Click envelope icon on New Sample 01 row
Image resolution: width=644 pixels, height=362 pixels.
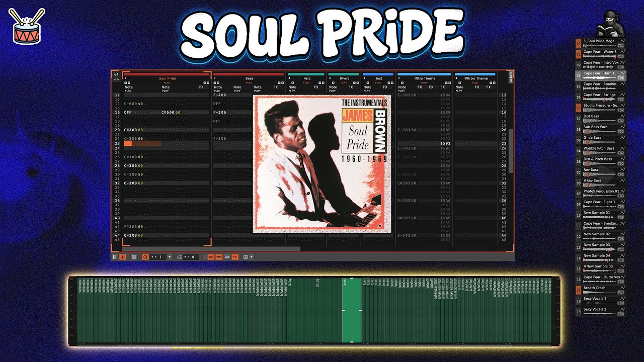click(622, 213)
